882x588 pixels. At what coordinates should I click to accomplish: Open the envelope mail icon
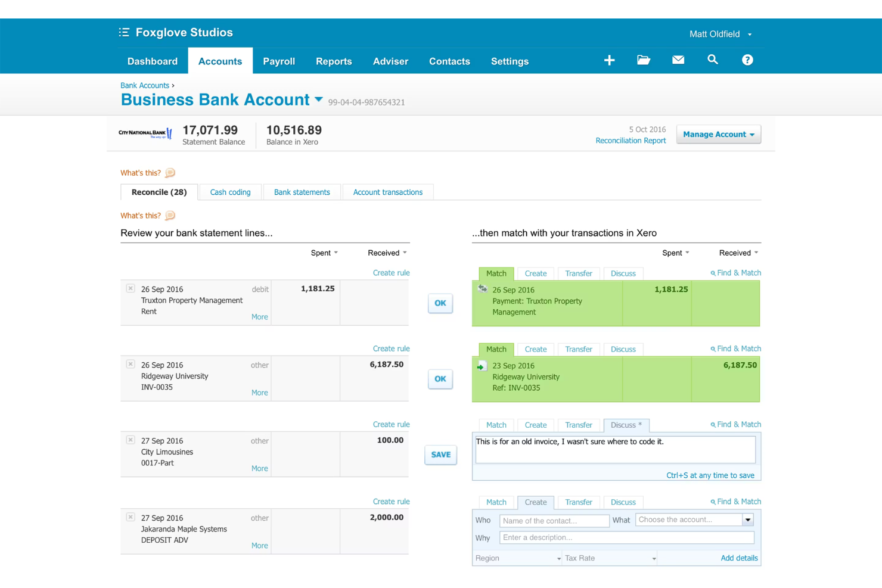tap(678, 60)
